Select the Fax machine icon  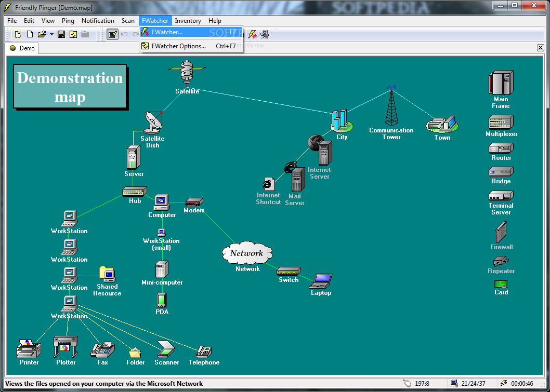click(102, 349)
